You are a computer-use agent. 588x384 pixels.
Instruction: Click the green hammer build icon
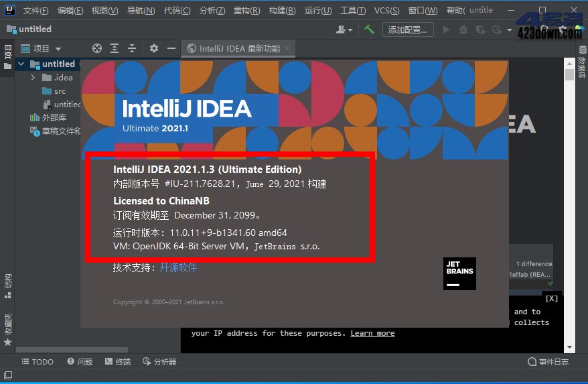pos(369,29)
